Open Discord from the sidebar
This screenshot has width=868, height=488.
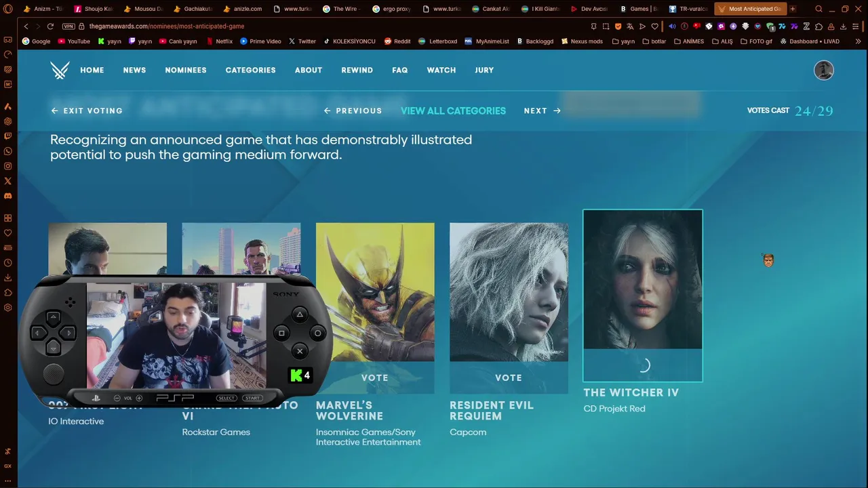pyautogui.click(x=8, y=196)
